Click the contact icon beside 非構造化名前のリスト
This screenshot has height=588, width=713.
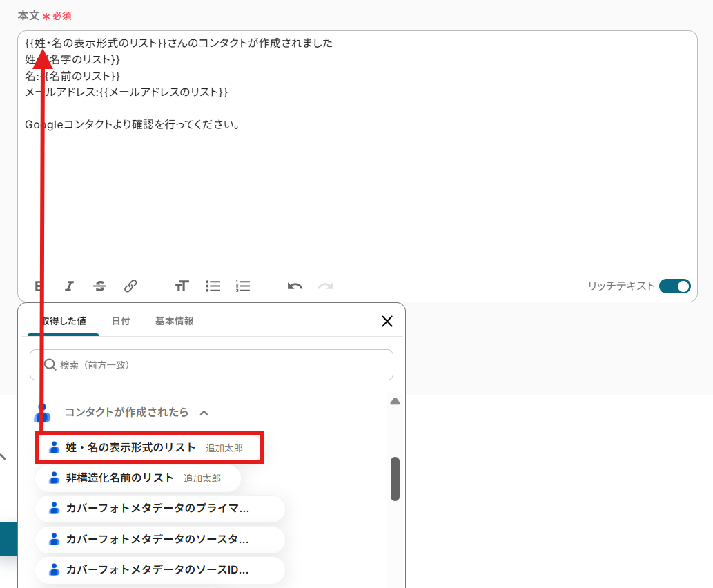coord(53,478)
